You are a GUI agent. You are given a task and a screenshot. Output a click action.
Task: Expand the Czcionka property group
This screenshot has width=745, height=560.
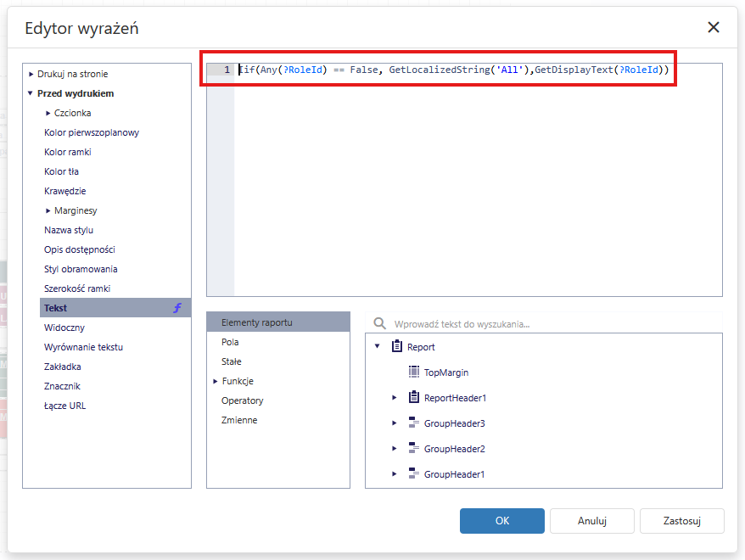[x=48, y=113]
